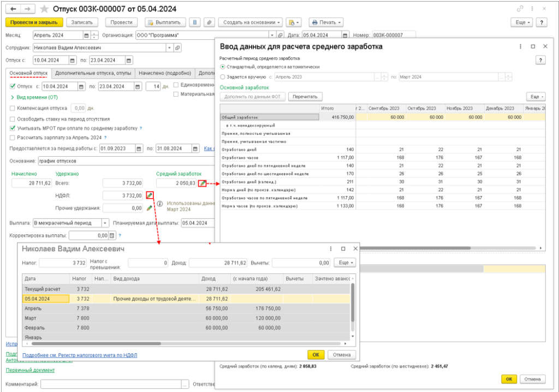This screenshot has height=392, width=559.
Task: Open average earnings edit pencil icon
Action: [x=203, y=183]
